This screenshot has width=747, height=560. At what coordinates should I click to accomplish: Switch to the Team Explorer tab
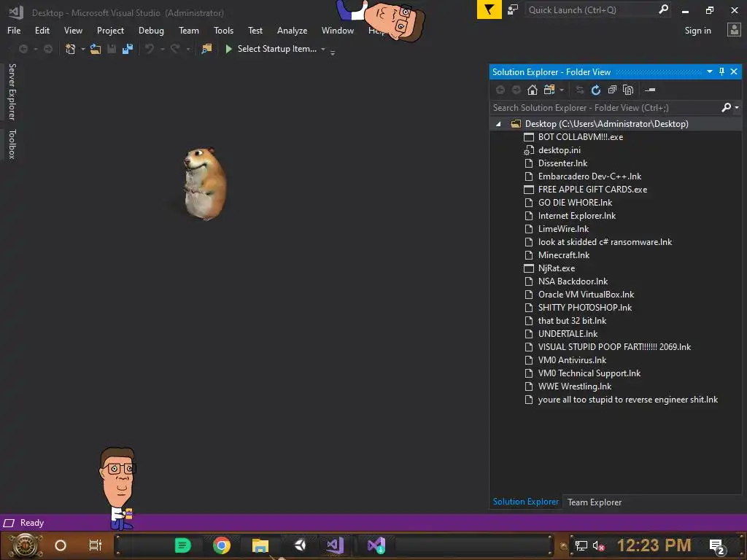(594, 502)
